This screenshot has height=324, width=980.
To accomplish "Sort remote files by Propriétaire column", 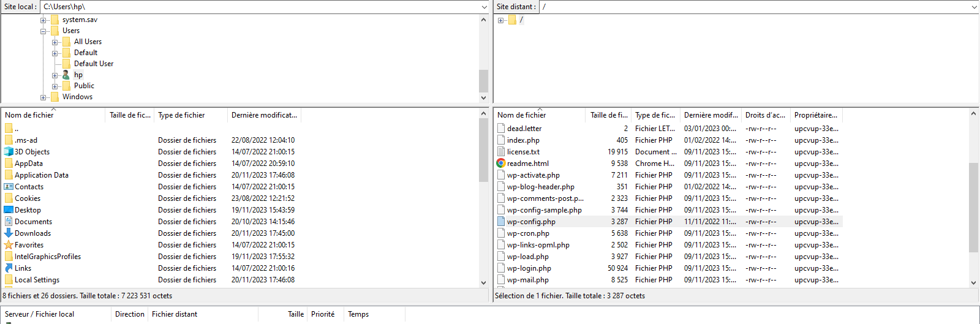I will 816,115.
